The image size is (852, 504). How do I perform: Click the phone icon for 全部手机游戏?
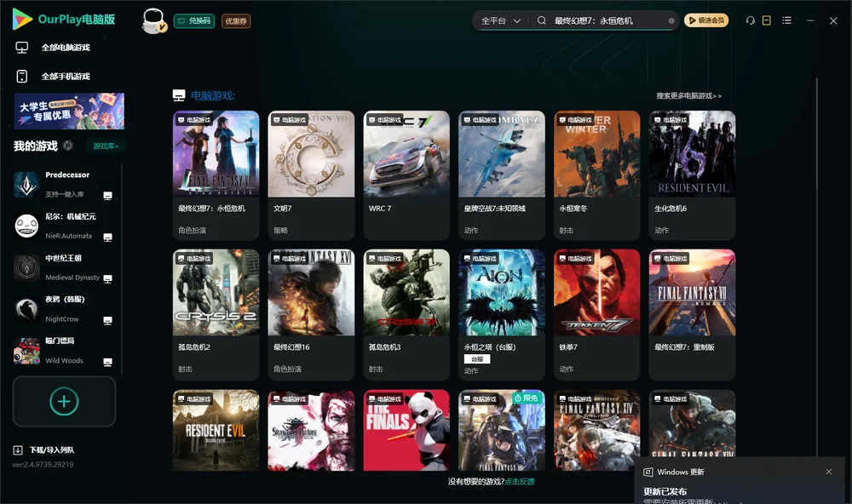pyautogui.click(x=22, y=77)
